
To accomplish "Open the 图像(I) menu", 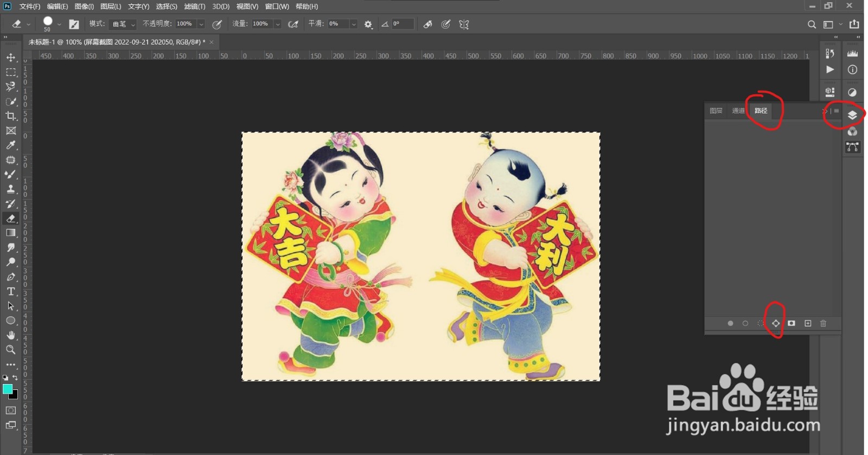I will (x=84, y=7).
